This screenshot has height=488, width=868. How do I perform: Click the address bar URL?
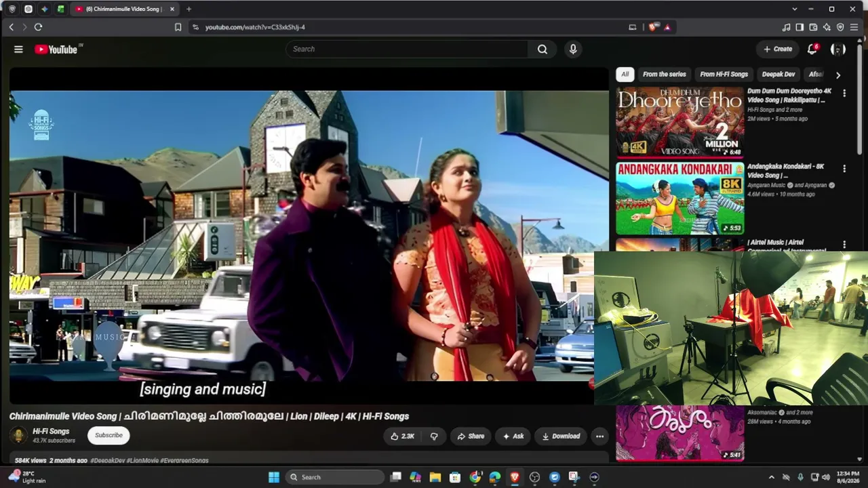coord(255,27)
